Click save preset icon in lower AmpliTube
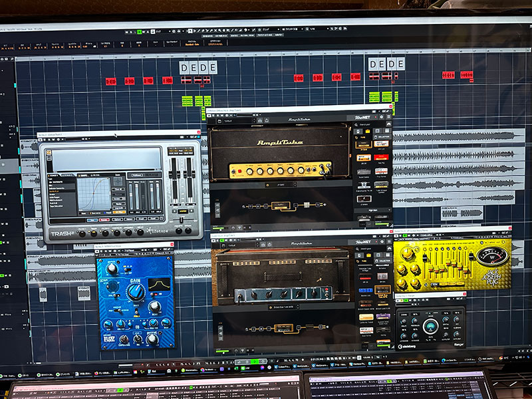This screenshot has width=532, height=399. click(263, 244)
